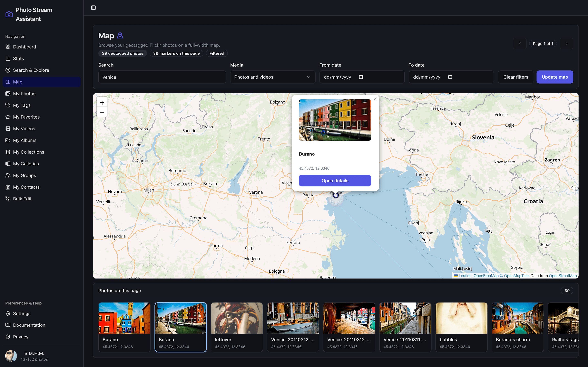Viewport: 588px width, 367px height.
Task: Zoom in with the map's plus control
Action: (102, 102)
